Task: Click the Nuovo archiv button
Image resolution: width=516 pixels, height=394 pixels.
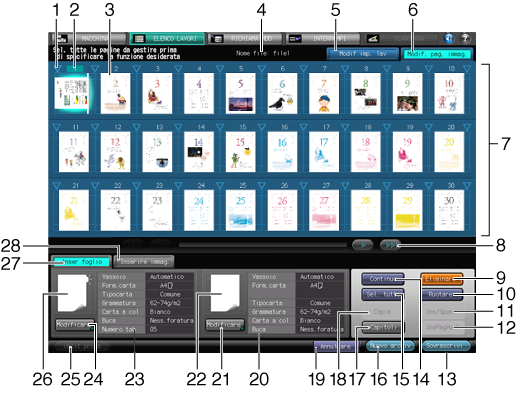Action: pyautogui.click(x=390, y=346)
